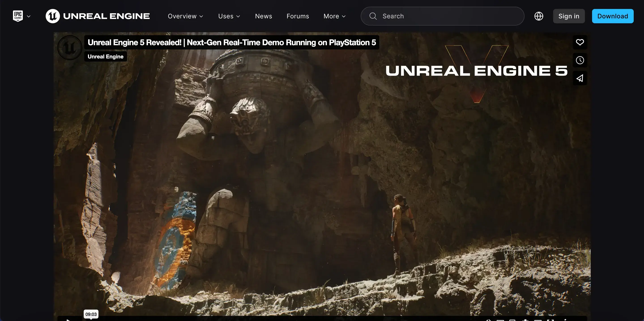This screenshot has width=644, height=321.
Task: Add video to Watch Later with clock icon
Action: 580,60
